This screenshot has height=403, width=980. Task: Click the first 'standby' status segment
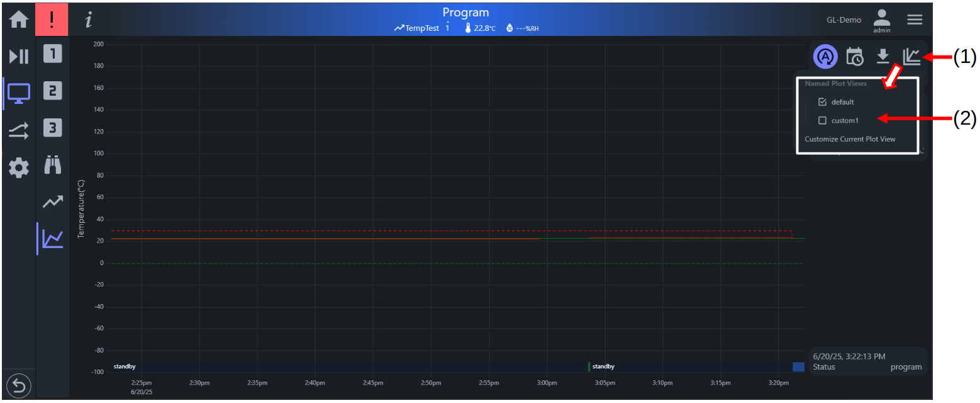pyautogui.click(x=124, y=366)
